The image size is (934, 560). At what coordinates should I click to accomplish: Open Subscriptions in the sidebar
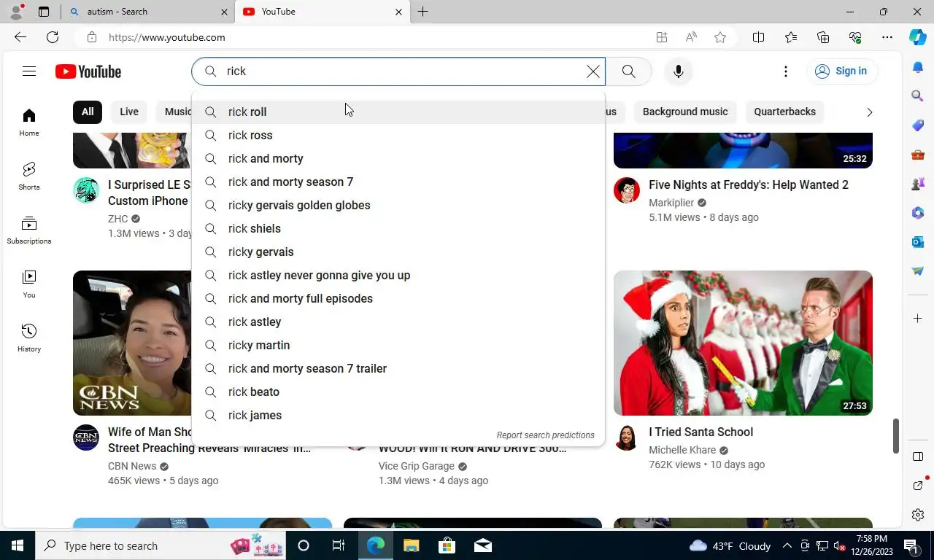pyautogui.click(x=29, y=230)
